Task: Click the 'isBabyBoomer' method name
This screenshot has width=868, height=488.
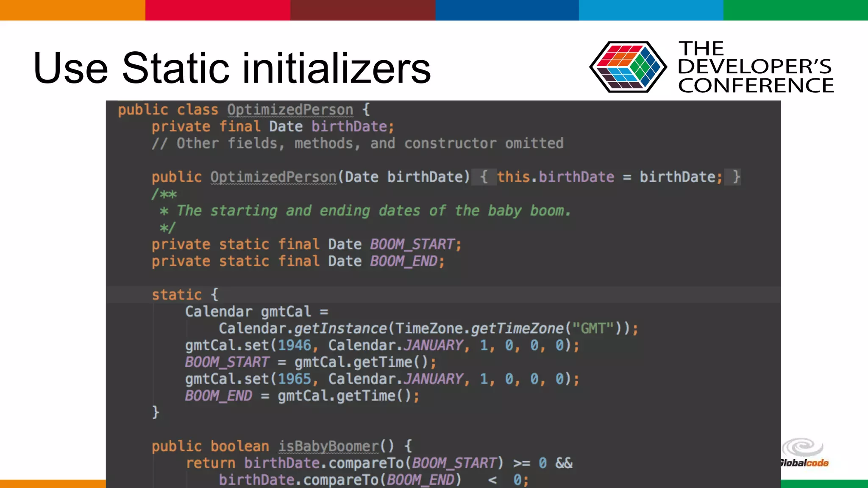Action: pos(328,446)
